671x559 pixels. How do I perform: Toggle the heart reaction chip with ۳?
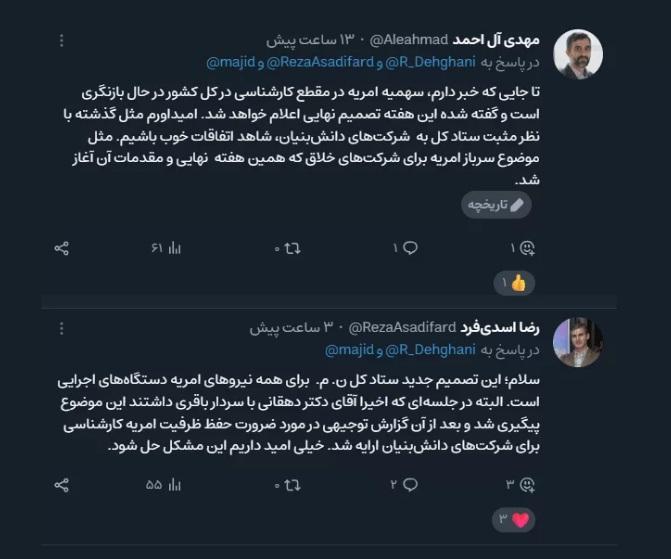(x=514, y=520)
